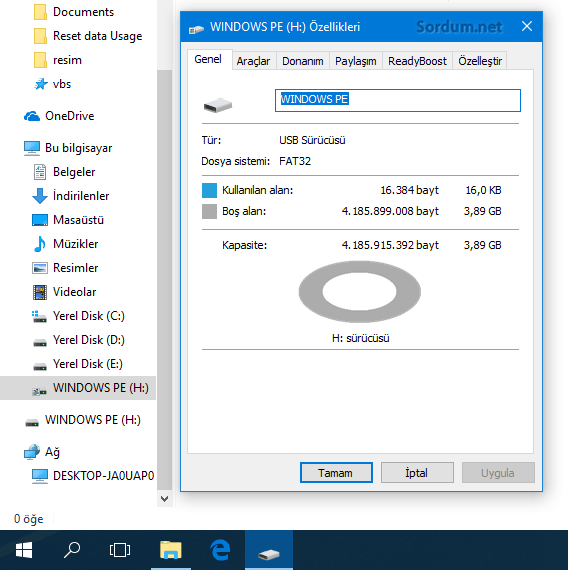Click the OneDrive cloud icon
Screen dimensions: 568x570
point(32,116)
